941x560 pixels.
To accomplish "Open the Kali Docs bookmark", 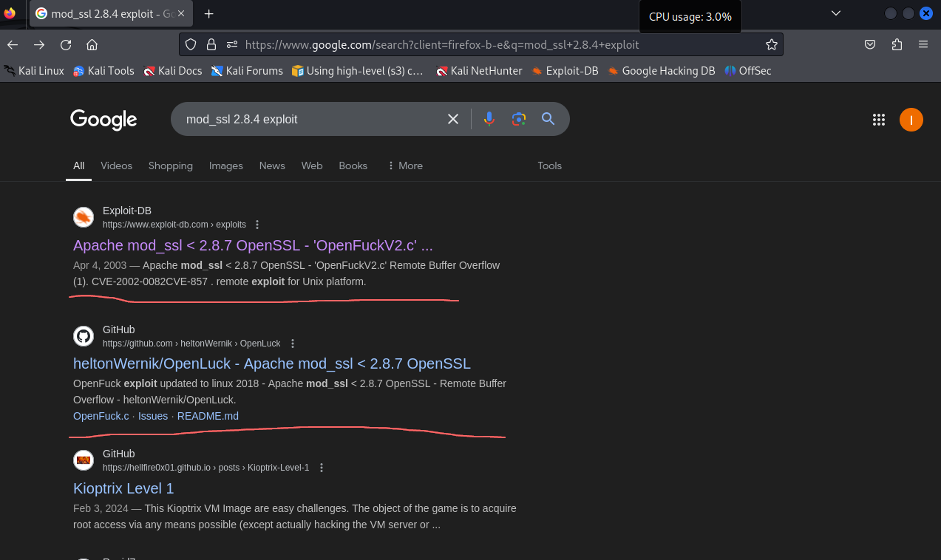I will click(173, 71).
